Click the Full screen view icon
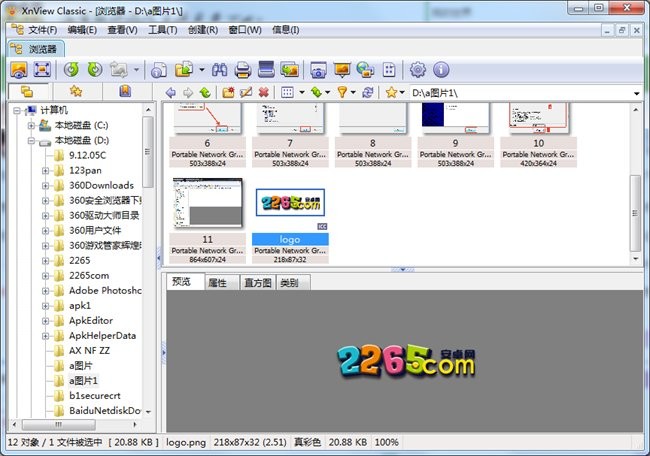 pos(42,70)
